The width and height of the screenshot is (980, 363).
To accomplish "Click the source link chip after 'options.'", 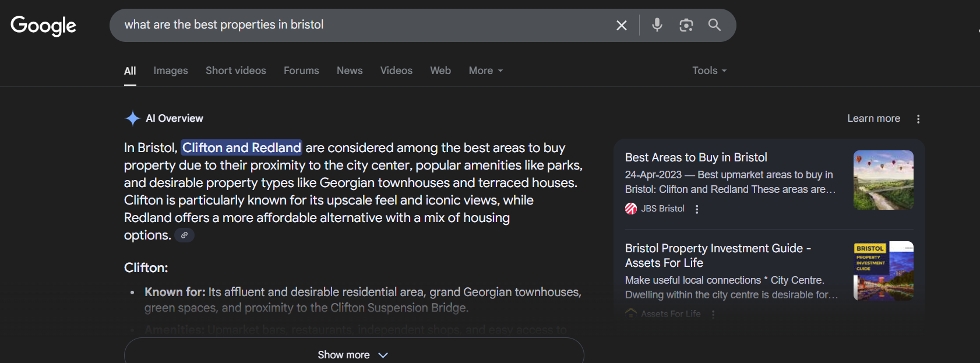I will pos(184,235).
